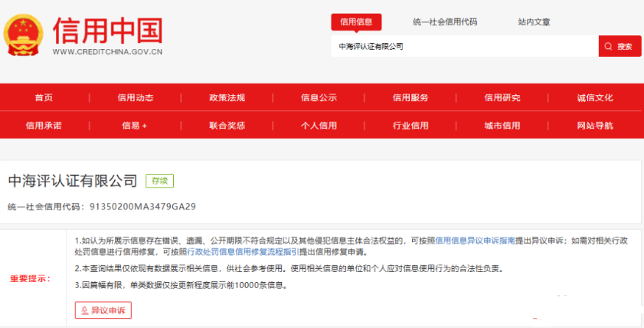Viewport: 644px width, 328px height.
Task: Open the 信用服务 menu item
Action: 410,97
